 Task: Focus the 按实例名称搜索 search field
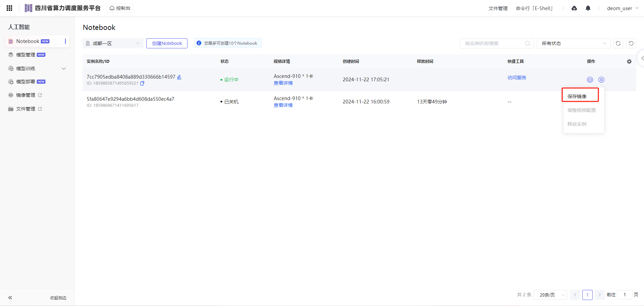click(496, 43)
